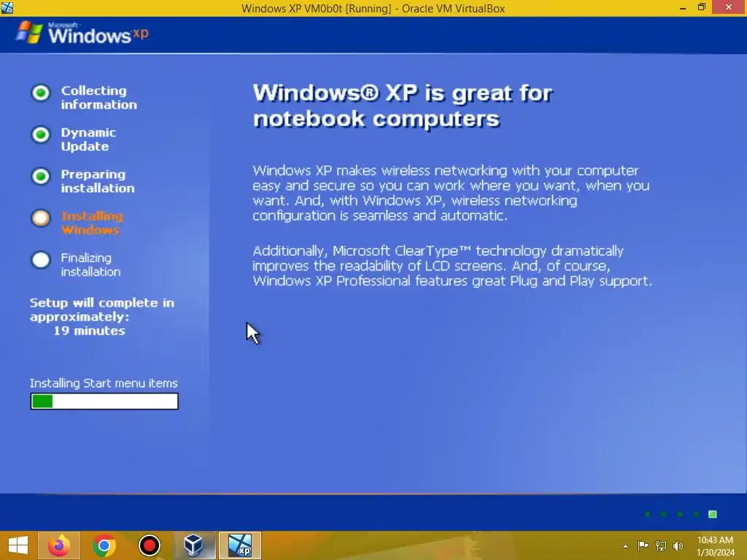
Task: Click the 'Finalizing installation' step label
Action: click(90, 265)
